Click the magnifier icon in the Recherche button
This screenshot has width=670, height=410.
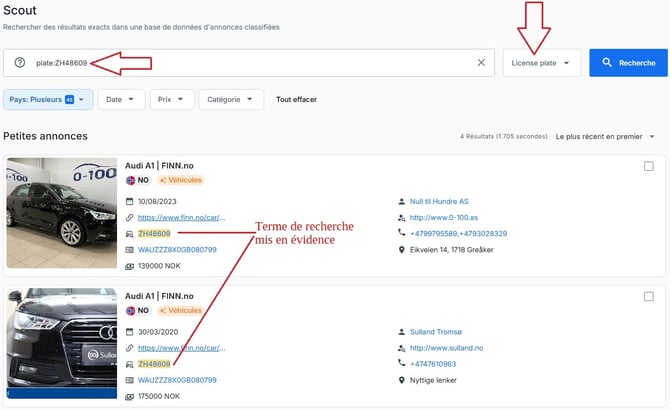click(x=607, y=62)
